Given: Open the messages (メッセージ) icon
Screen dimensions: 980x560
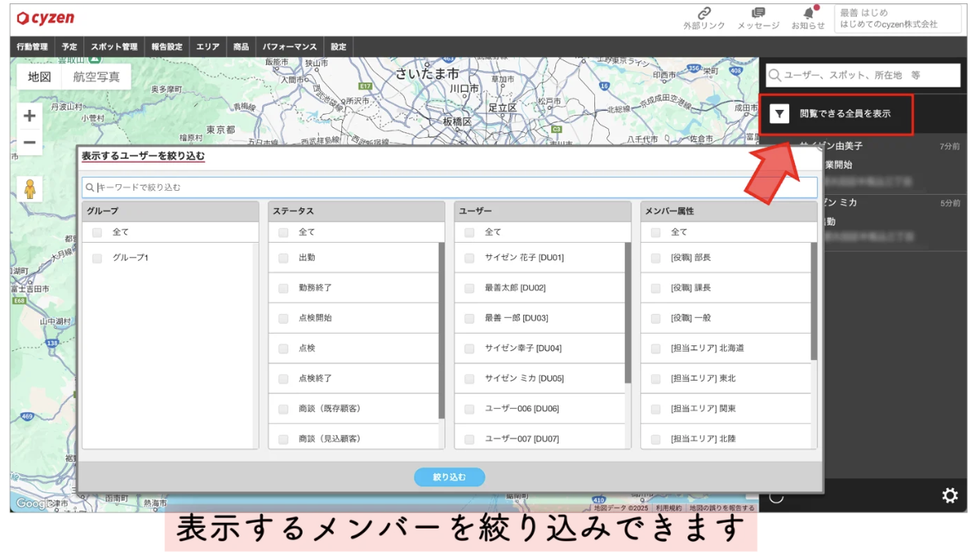Looking at the screenshot, I should pos(758,13).
